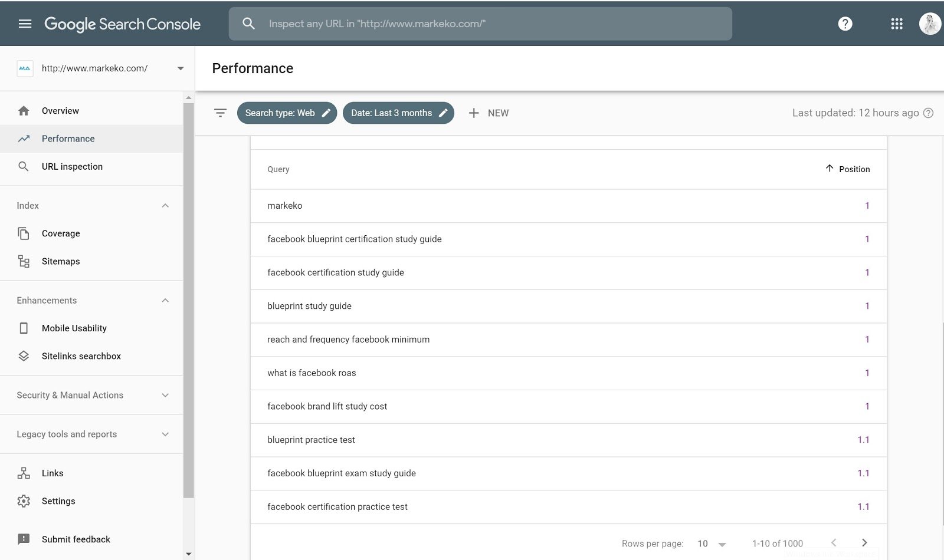Go to next page of results
The width and height of the screenshot is (944, 560).
pyautogui.click(x=864, y=543)
